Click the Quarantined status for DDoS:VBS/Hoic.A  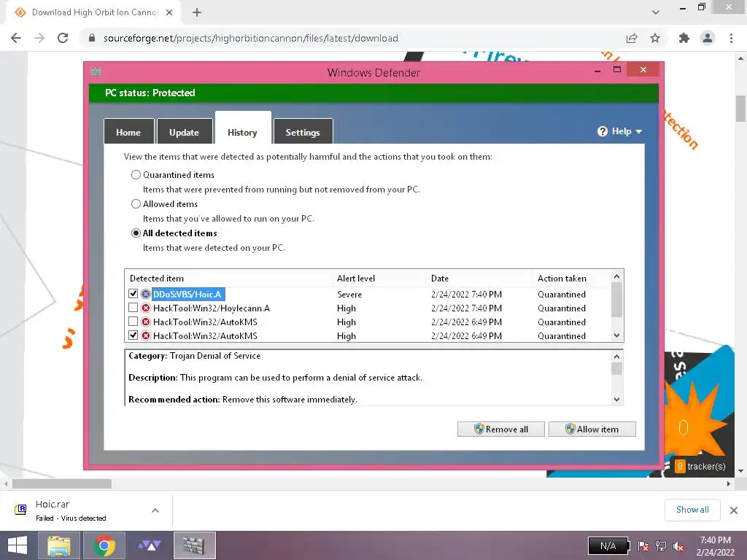[562, 295]
